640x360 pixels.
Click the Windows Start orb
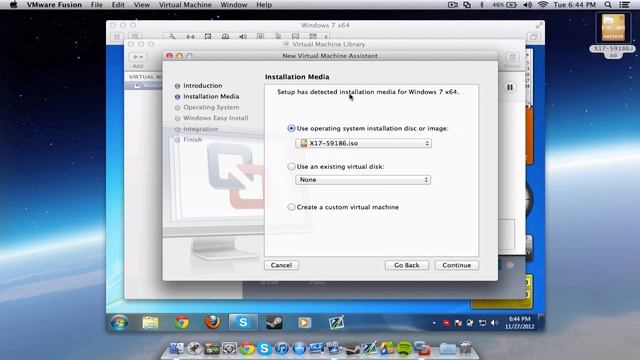coord(120,322)
